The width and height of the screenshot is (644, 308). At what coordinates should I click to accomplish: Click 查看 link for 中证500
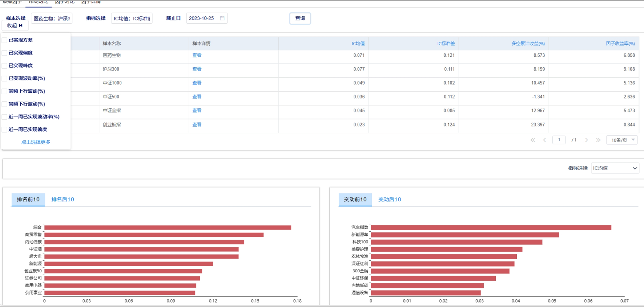pos(197,97)
